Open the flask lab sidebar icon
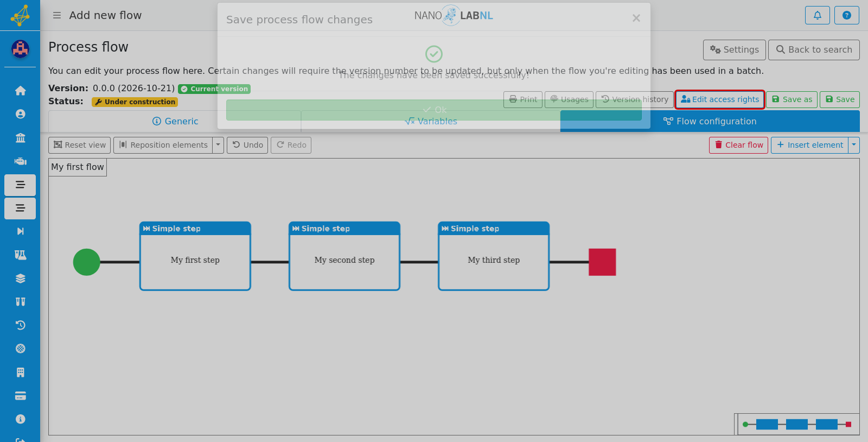 20,255
